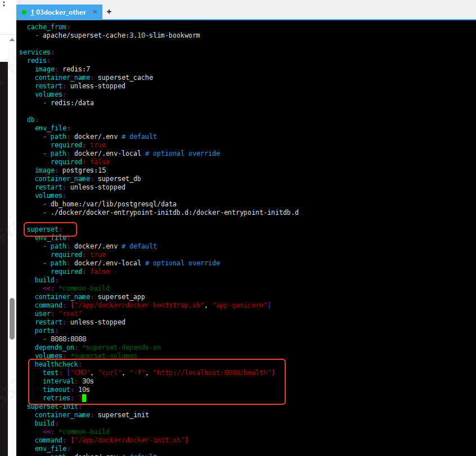Screen dimensions: 476x456
Task: Click the docker-init.sh command line
Action: 111,440
